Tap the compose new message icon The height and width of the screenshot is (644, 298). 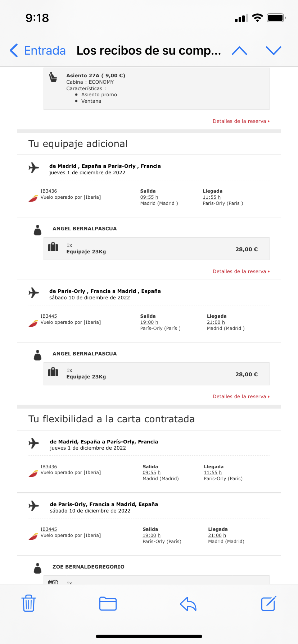268,603
